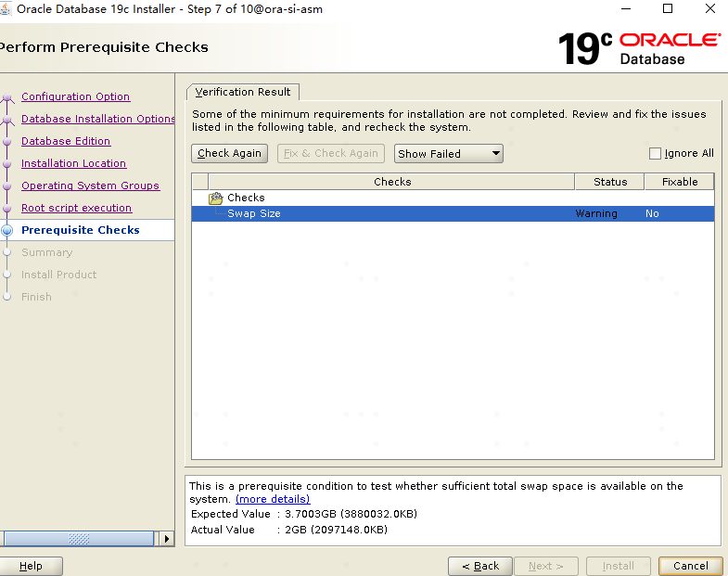Image resolution: width=728 pixels, height=576 pixels.
Task: Jump to Operating System Groups step
Action: pyautogui.click(x=91, y=186)
